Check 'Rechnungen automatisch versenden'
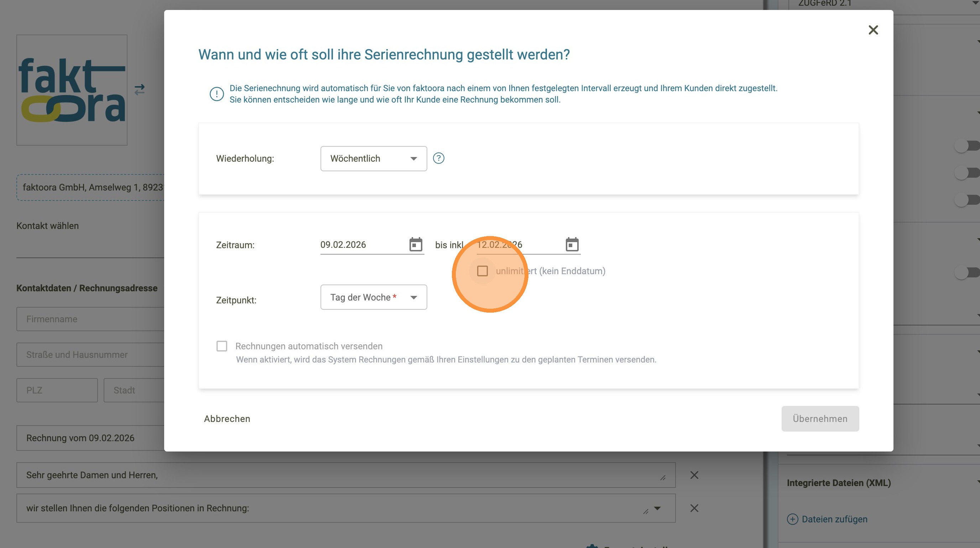This screenshot has width=980, height=548. point(222,346)
